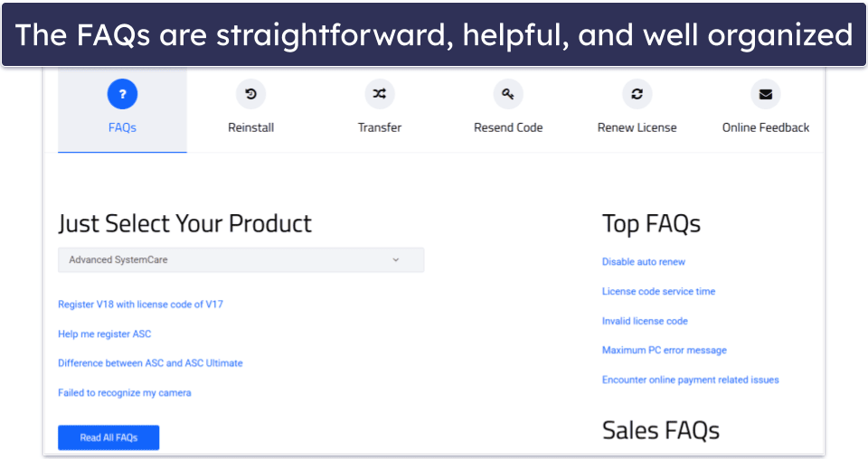The width and height of the screenshot is (868, 459).
Task: Open Failed to recognize my camera link
Action: point(125,393)
